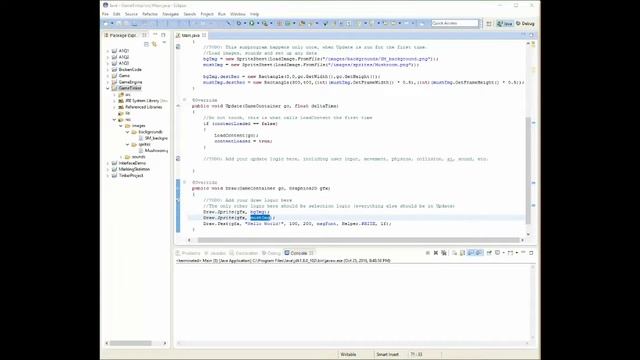The width and height of the screenshot is (640, 360).
Task: Collapse the sprites folder
Action: pos(127,144)
